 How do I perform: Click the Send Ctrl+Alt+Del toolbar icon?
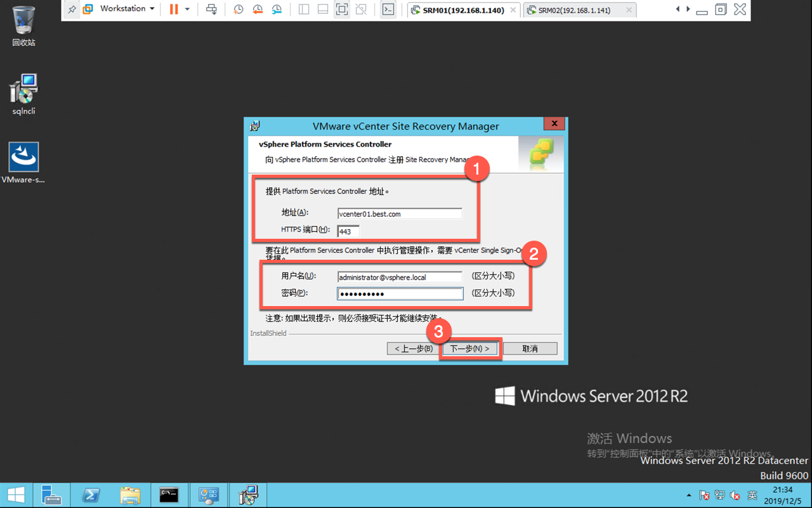(x=212, y=10)
